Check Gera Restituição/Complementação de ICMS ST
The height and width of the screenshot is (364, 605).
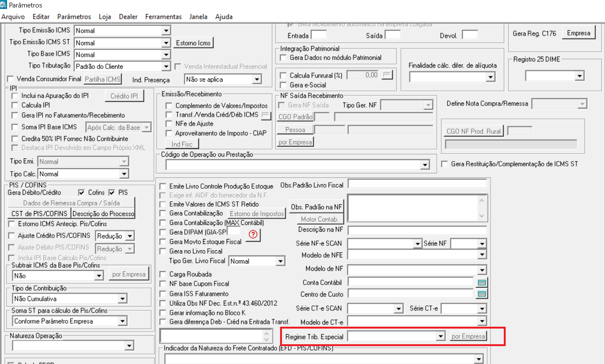click(x=445, y=164)
